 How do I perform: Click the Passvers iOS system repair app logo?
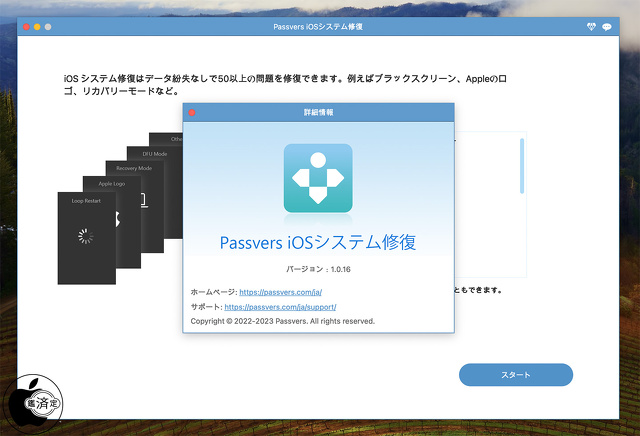point(318,178)
